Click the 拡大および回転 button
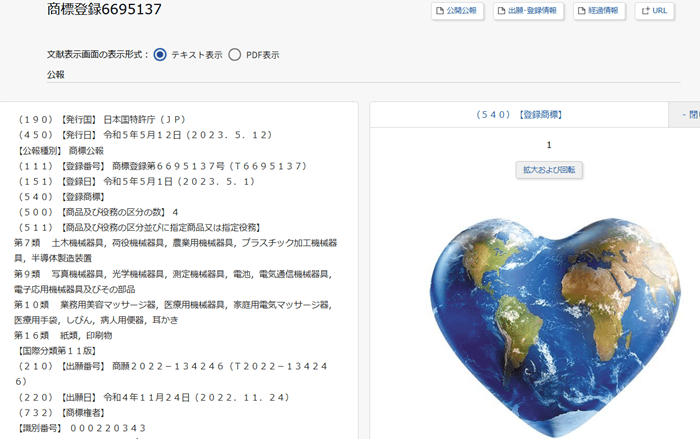The width and height of the screenshot is (700, 439). coord(549,170)
